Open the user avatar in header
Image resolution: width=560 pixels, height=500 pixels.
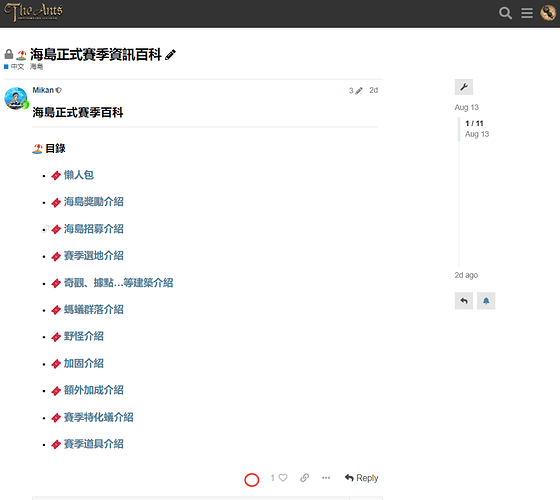tap(548, 13)
